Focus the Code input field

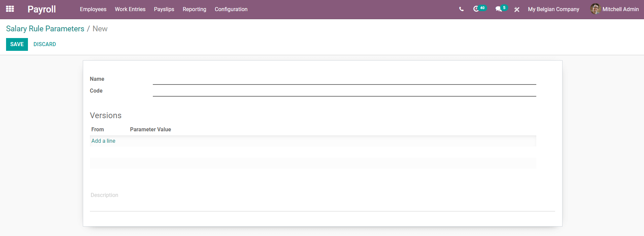[344, 91]
